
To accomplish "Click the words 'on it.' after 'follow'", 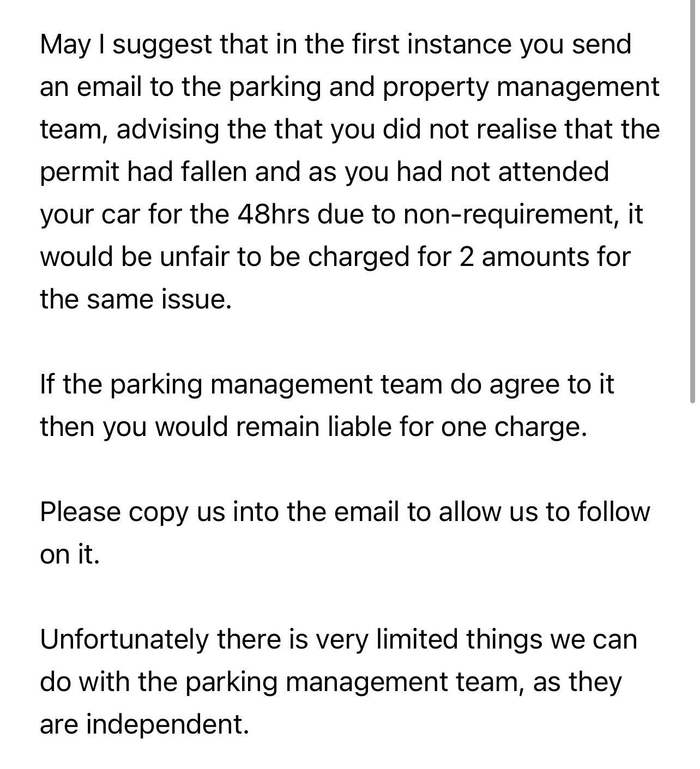I will [70, 554].
